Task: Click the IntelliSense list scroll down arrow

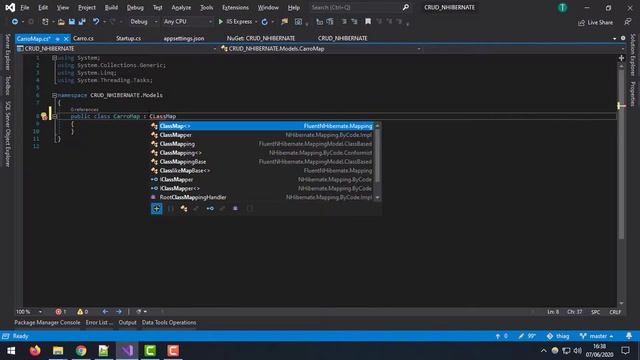Action: coord(378,198)
